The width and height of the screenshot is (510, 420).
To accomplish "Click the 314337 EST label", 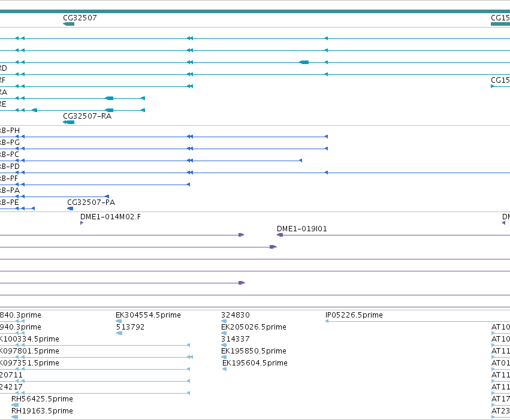I will click(235, 339).
